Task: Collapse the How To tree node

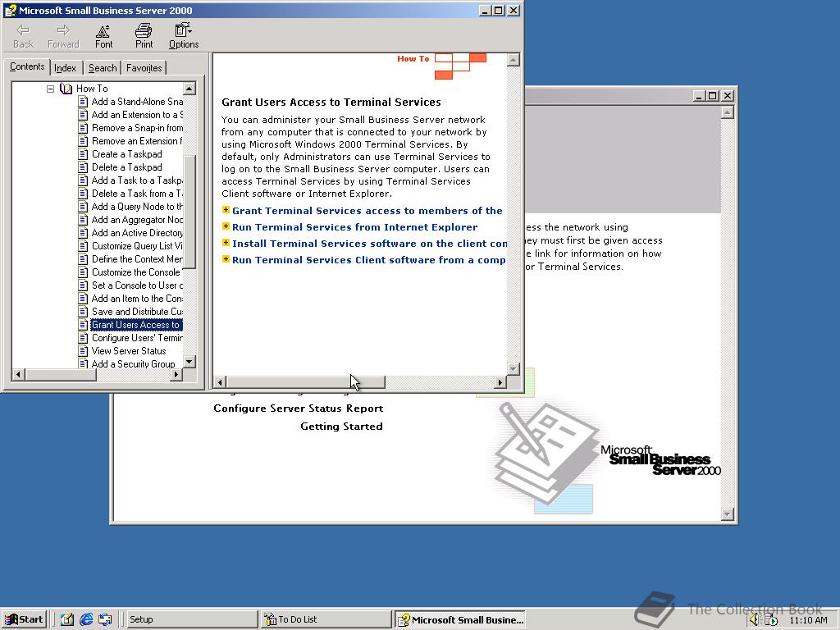Action: [x=50, y=89]
